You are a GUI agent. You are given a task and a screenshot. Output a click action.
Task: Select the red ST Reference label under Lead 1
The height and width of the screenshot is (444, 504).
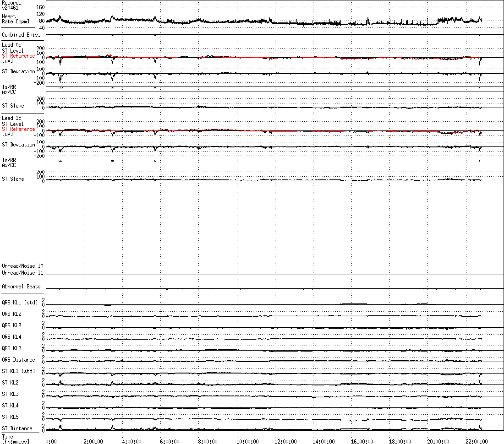pyautogui.click(x=18, y=129)
